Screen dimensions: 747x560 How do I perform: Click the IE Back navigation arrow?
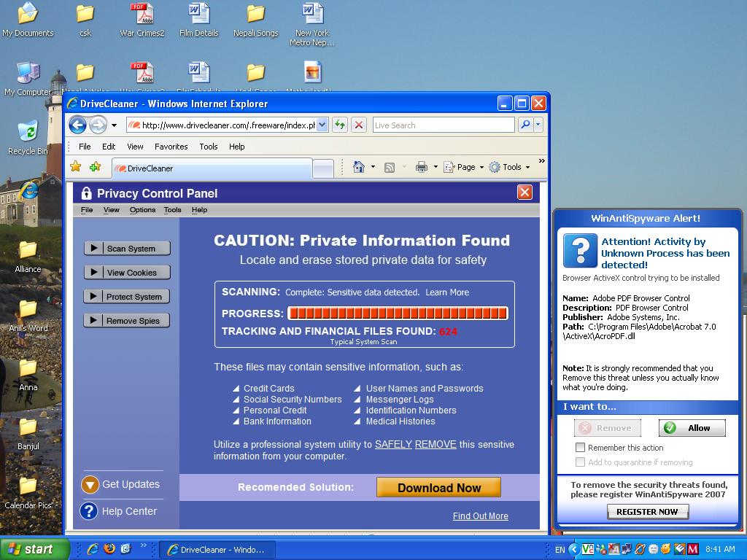[x=78, y=125]
